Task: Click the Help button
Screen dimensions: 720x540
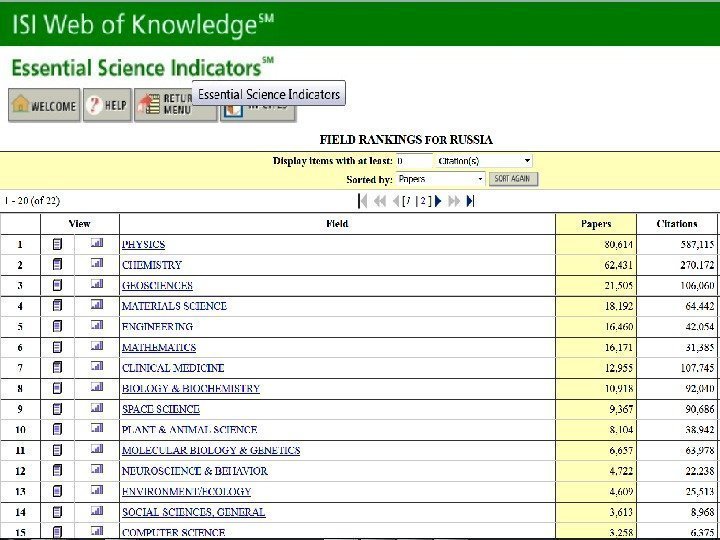Action: [x=107, y=105]
